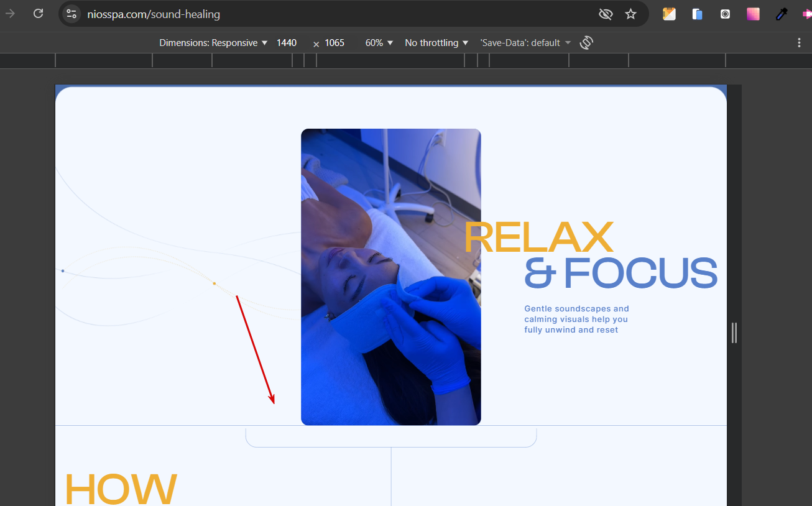812x506 pixels.
Task: Open the No throttling dropdown
Action: pos(436,43)
